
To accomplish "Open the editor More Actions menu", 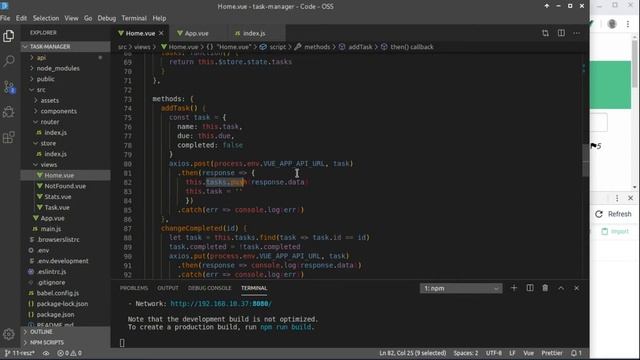I will click(x=577, y=33).
